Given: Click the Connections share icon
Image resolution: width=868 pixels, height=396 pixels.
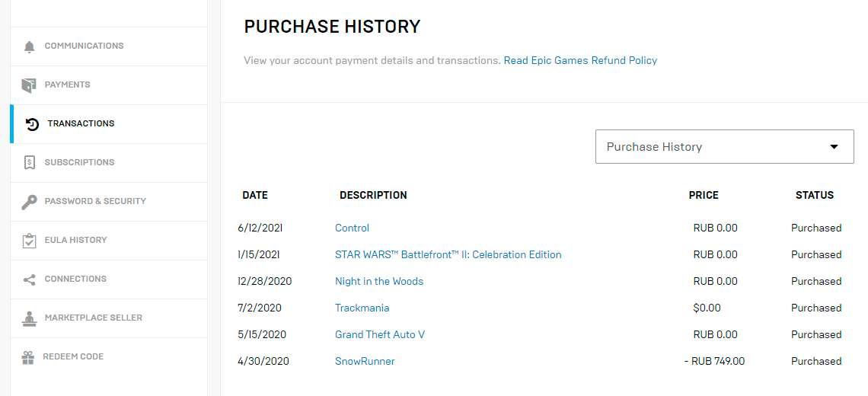Looking at the screenshot, I should pos(29,279).
